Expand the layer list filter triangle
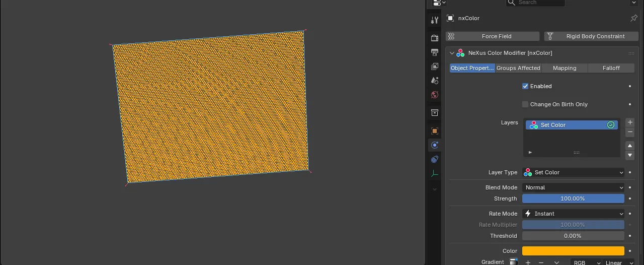The width and height of the screenshot is (644, 265). pos(530,152)
